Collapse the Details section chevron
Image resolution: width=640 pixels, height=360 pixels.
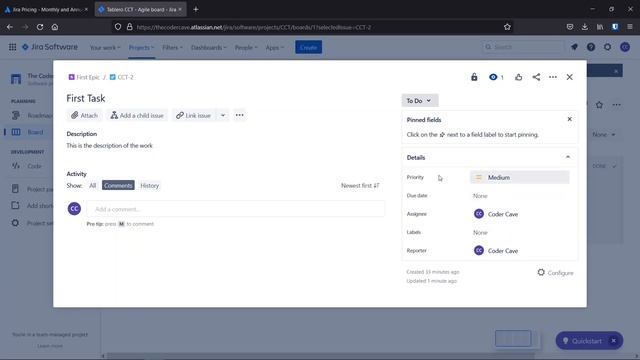(x=568, y=157)
